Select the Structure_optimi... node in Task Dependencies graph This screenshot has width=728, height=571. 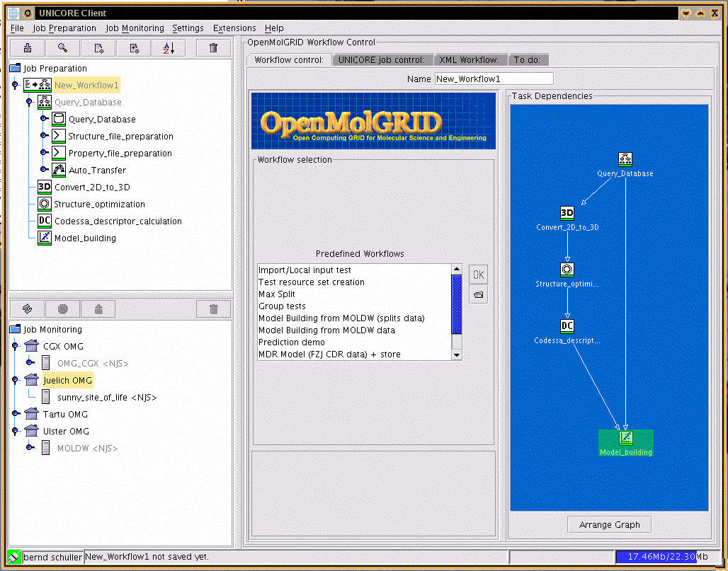pos(567,275)
